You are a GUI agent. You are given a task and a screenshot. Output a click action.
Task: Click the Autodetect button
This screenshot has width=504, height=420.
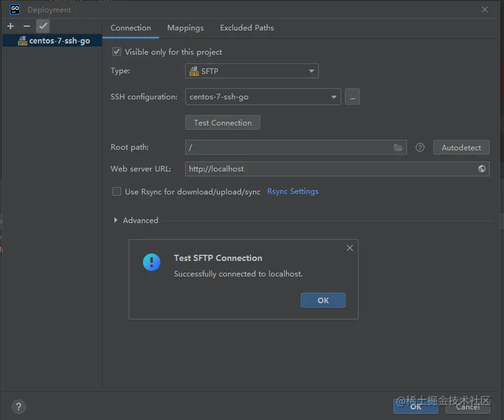[x=461, y=147]
